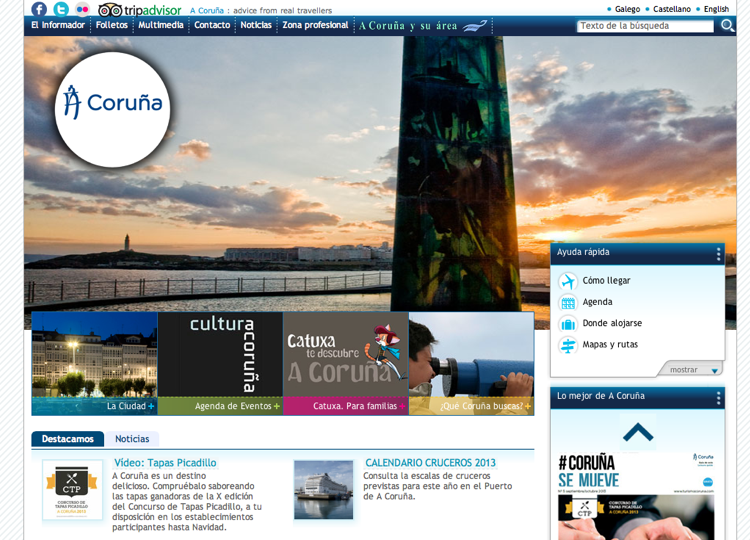Click the airplane icon for Cómo llegar

coord(568,281)
